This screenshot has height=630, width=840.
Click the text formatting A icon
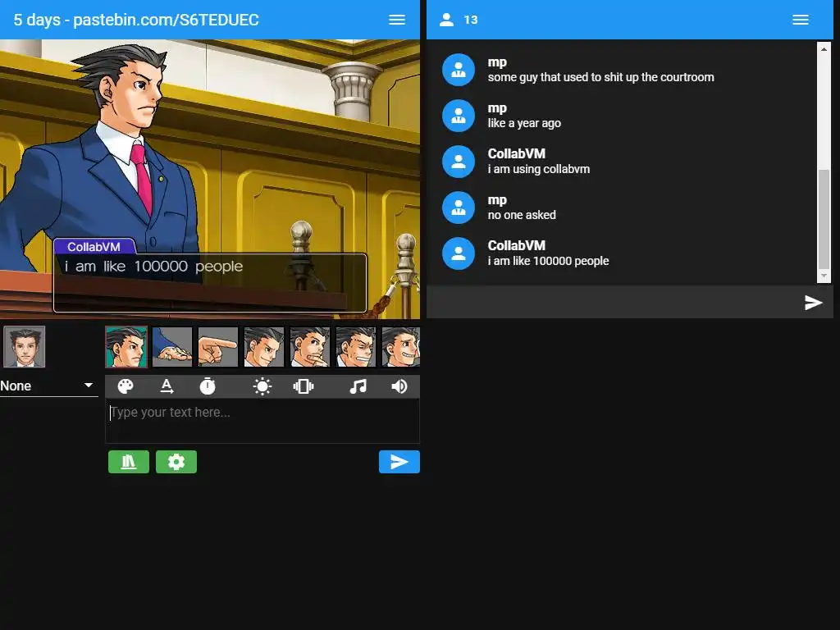tap(167, 386)
